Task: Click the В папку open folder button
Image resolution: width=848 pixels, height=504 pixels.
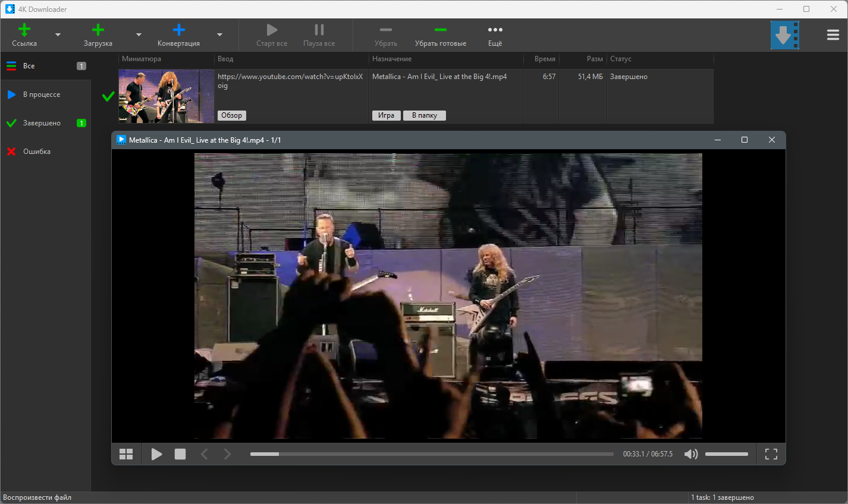Action: [x=425, y=115]
